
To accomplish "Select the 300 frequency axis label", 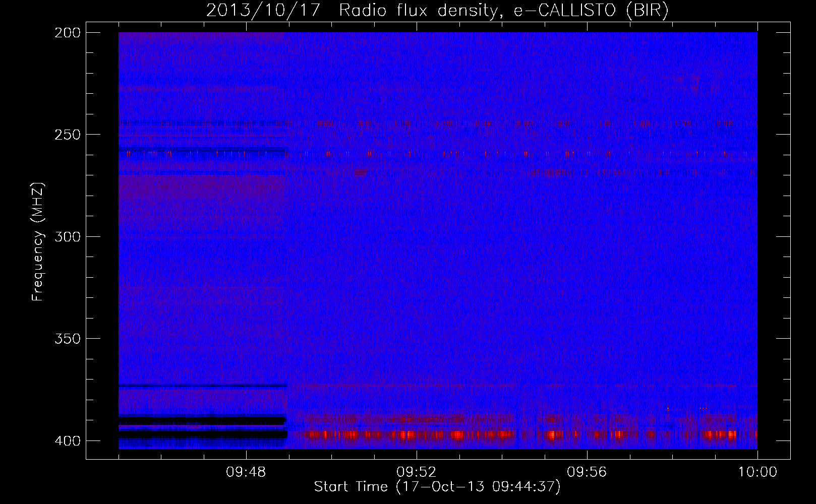I will pyautogui.click(x=67, y=236).
